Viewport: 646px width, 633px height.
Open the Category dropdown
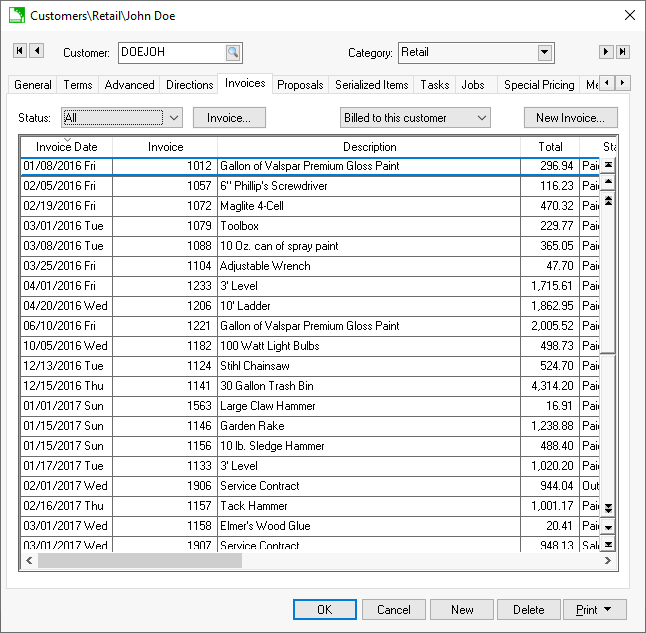(545, 53)
